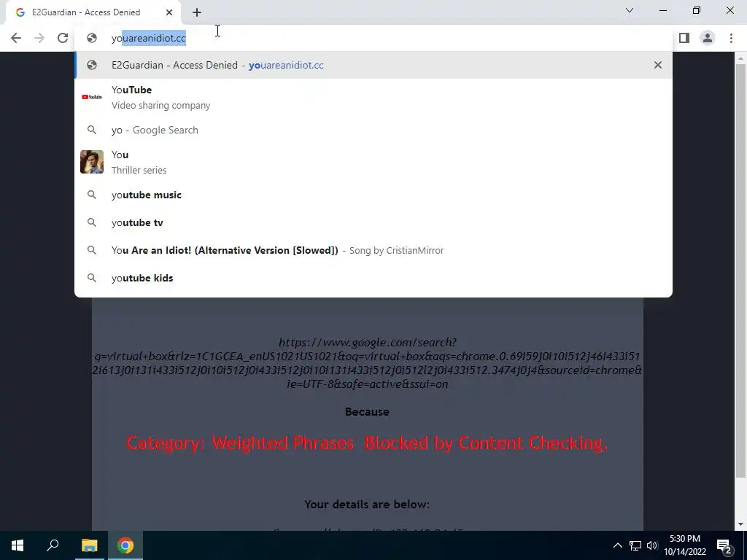This screenshot has height=560, width=747.
Task: Select the 'youtube kids' search suggestion
Action: point(373,278)
